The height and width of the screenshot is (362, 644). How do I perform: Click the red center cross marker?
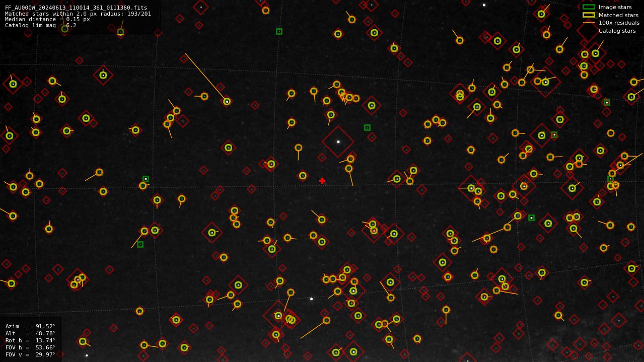tap(322, 181)
